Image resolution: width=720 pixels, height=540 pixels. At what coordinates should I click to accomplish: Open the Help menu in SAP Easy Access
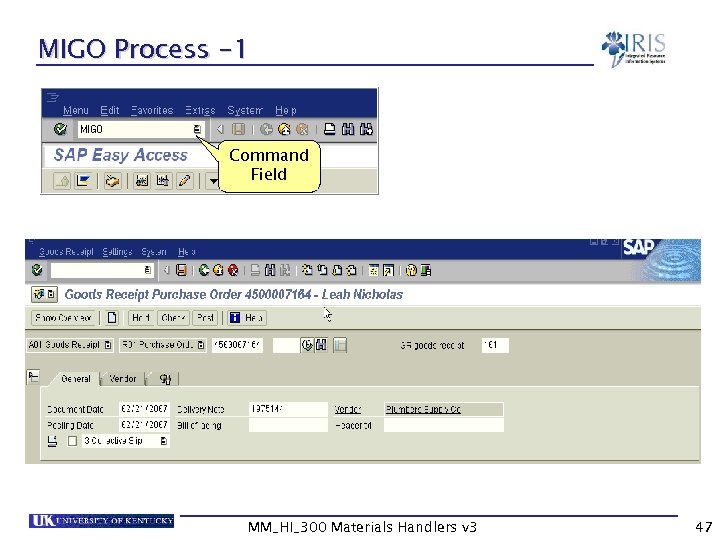286,110
